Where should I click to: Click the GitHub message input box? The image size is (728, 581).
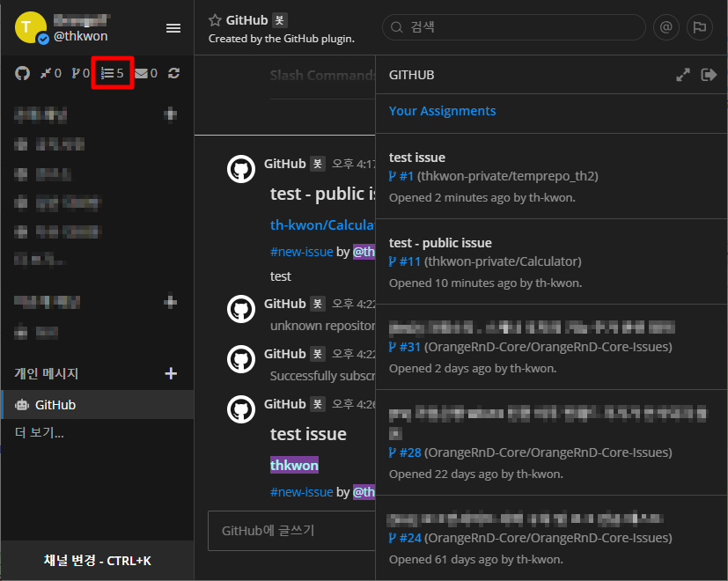291,530
